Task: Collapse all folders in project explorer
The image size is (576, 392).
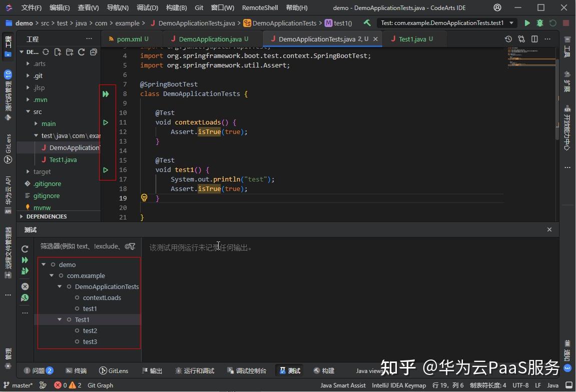Action: (93, 52)
